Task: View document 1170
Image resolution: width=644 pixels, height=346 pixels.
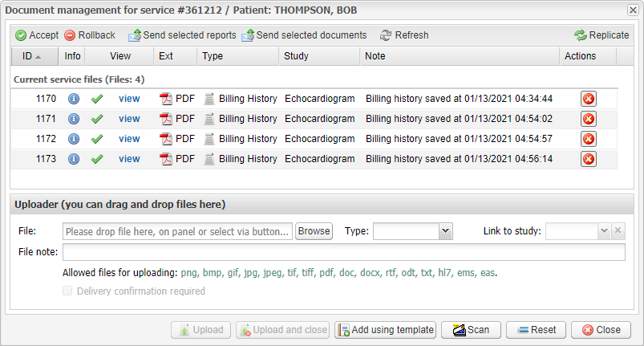Action: tap(129, 99)
